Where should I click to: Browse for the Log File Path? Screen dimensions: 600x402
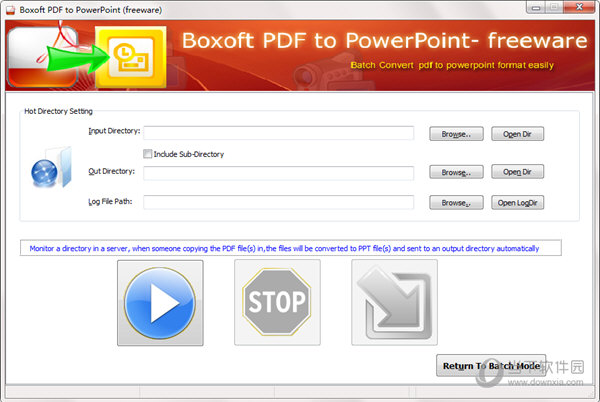click(x=456, y=203)
